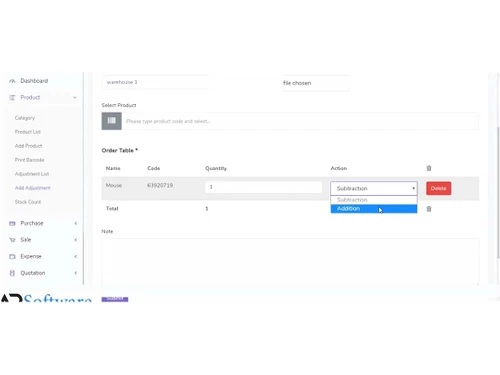This screenshot has width=500, height=375.
Task: Delete the Mouse row
Action: click(x=438, y=188)
